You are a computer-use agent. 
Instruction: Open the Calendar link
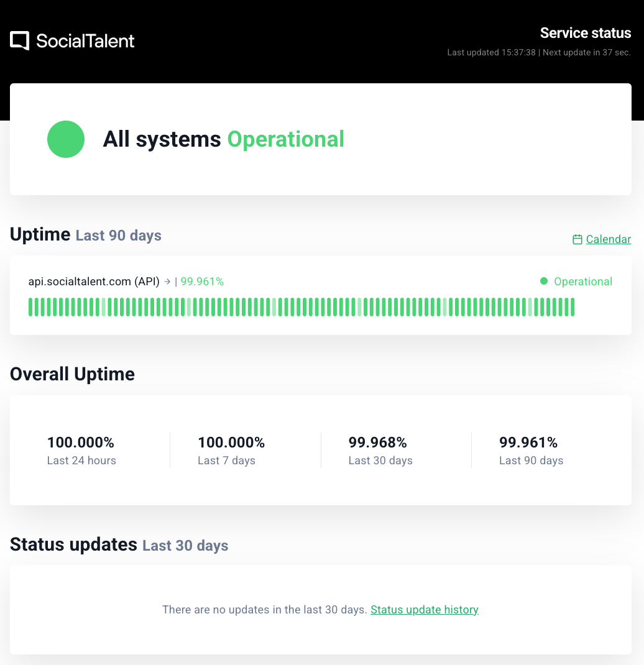pos(608,239)
